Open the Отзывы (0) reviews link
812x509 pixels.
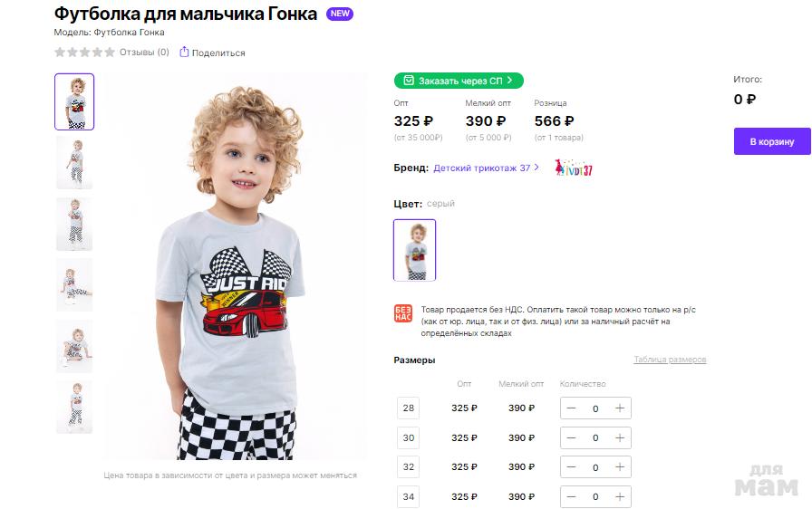[x=144, y=53]
